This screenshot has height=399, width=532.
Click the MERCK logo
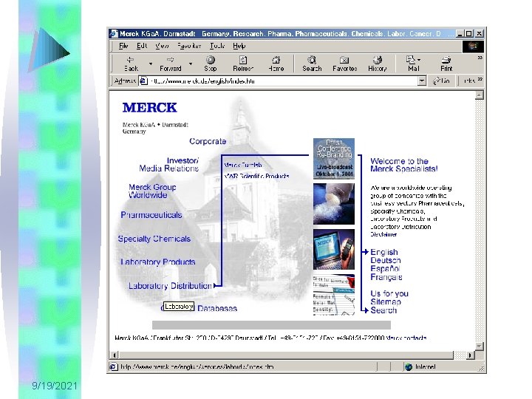(x=149, y=108)
